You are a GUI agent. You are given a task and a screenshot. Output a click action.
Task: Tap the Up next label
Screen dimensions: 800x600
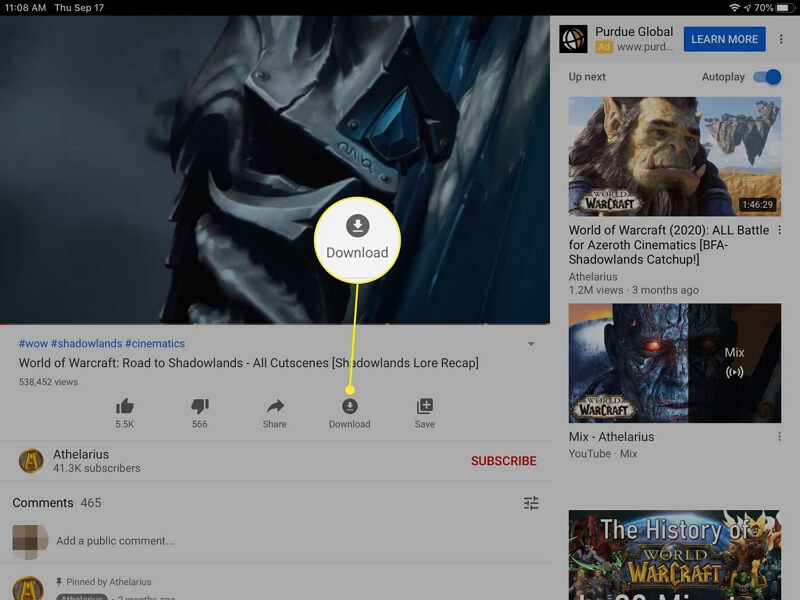click(x=587, y=77)
